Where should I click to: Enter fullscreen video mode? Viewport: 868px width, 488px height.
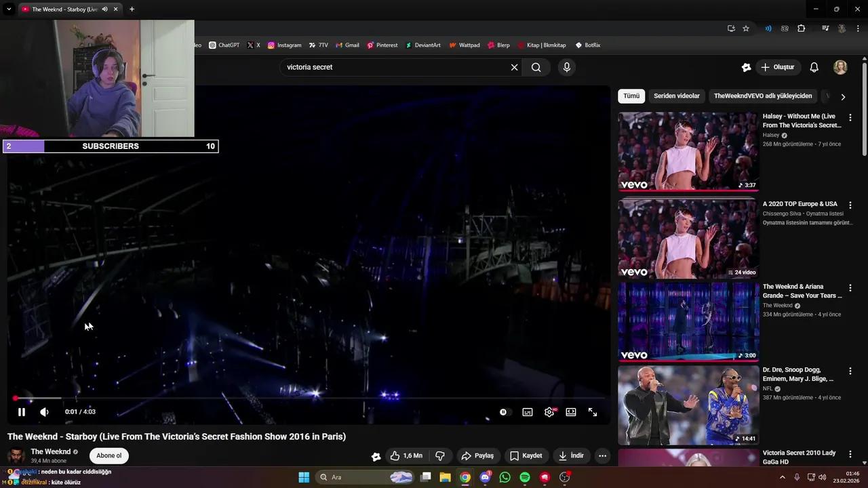pyautogui.click(x=593, y=412)
